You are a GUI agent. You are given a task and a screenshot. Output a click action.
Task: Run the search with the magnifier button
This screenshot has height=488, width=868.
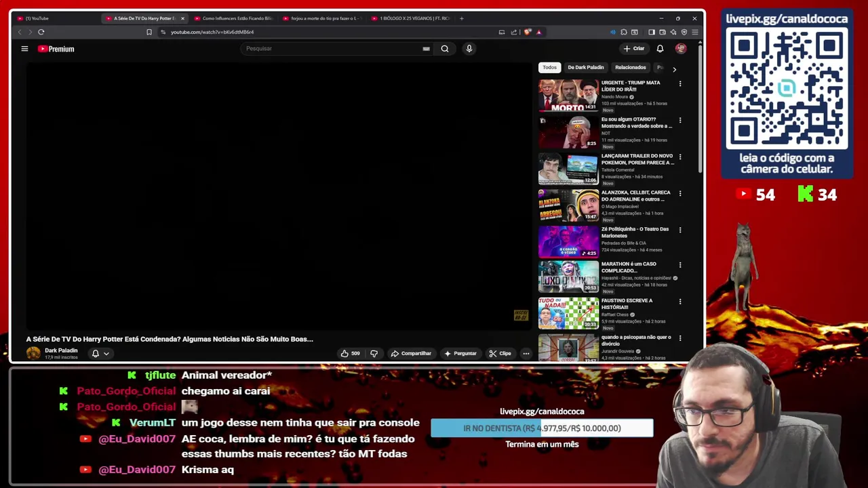pos(445,49)
